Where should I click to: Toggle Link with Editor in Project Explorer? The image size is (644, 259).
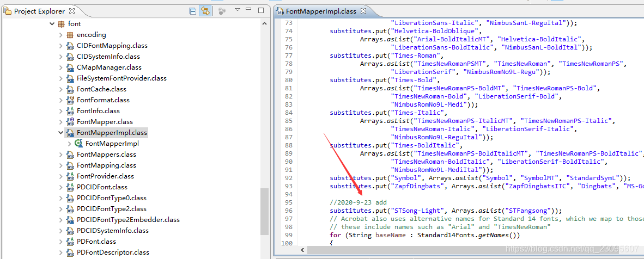(x=204, y=11)
